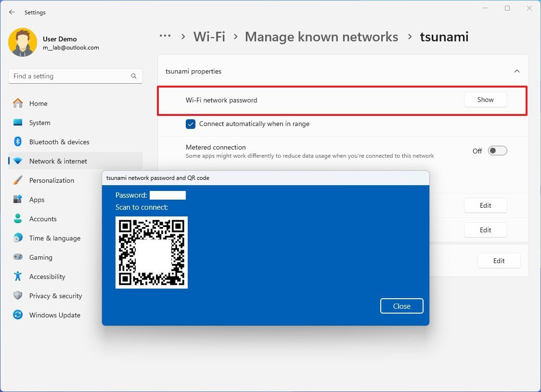Click the middle Edit button
The width and height of the screenshot is (541, 392).
[486, 230]
